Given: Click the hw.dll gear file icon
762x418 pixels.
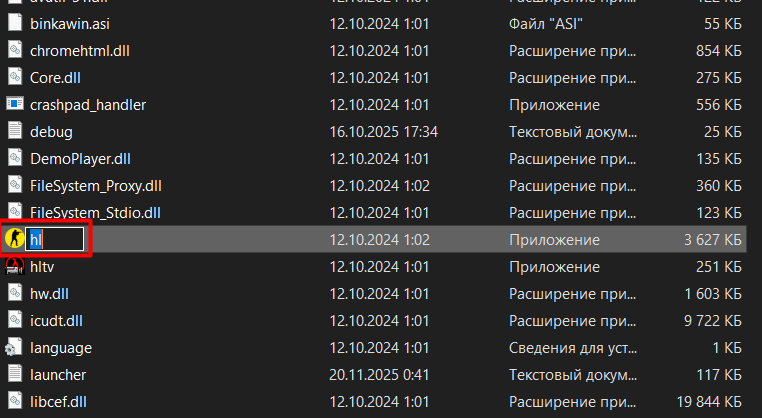Looking at the screenshot, I should pyautogui.click(x=15, y=293).
